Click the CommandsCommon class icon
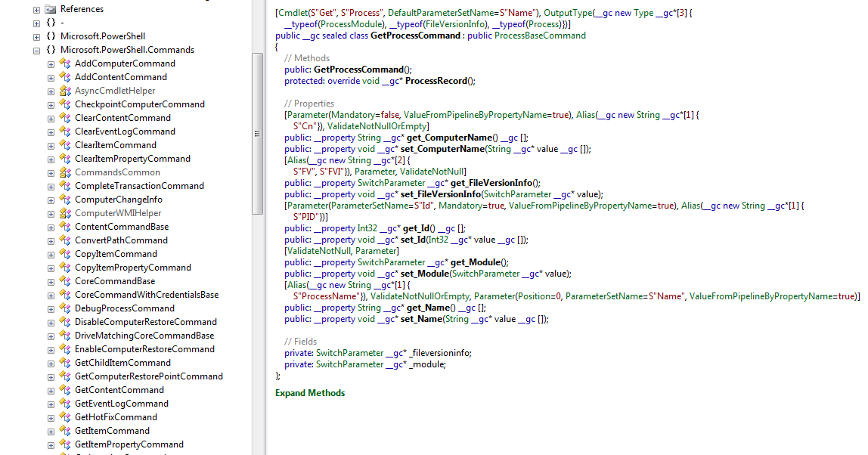Viewport: 868px width, 455px height. click(x=65, y=172)
